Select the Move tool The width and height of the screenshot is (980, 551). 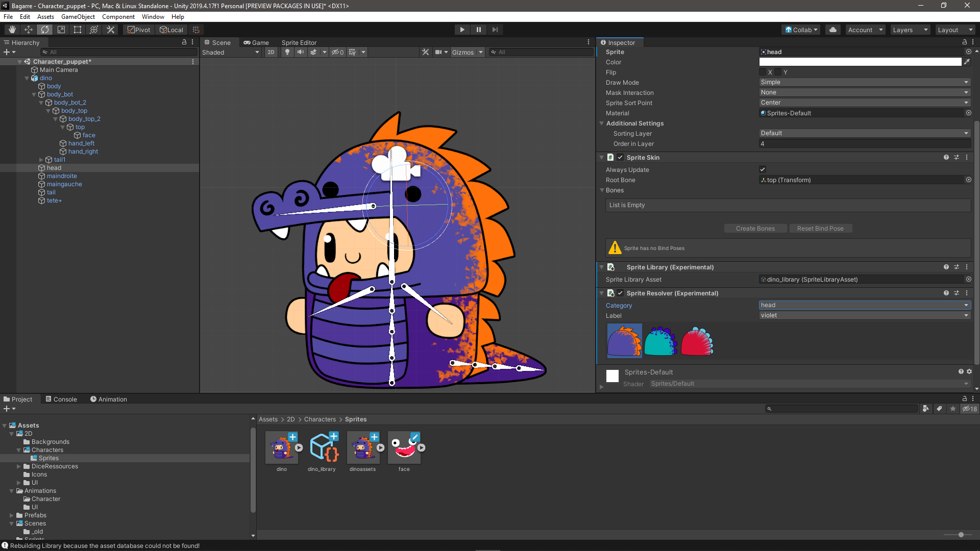coord(29,30)
